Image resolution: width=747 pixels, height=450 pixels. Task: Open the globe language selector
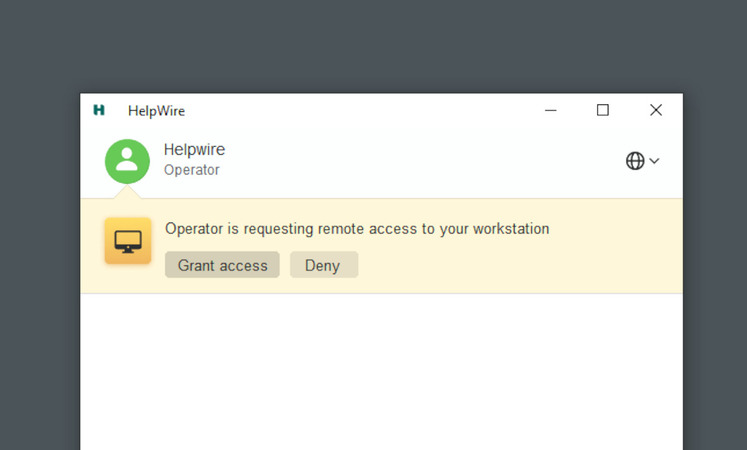[x=635, y=161]
